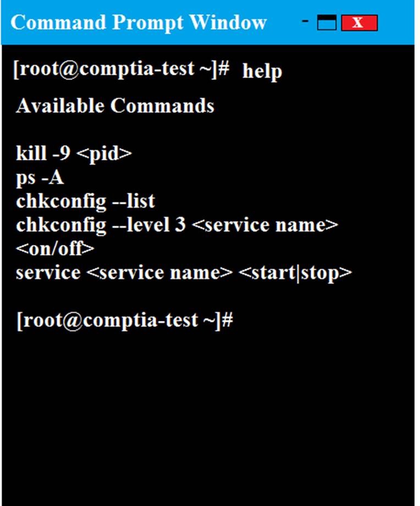Click the chkconfig --list command
The width and height of the screenshot is (420, 506).
(85, 201)
